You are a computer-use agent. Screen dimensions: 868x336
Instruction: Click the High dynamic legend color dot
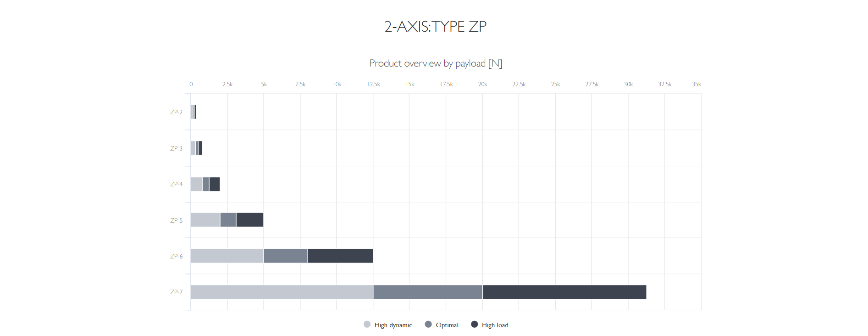tap(367, 325)
